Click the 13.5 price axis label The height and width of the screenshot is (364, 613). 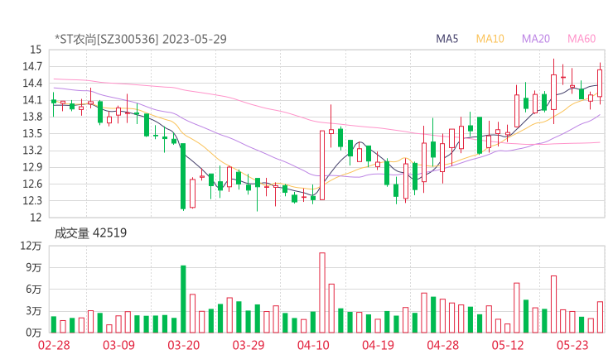(x=32, y=133)
